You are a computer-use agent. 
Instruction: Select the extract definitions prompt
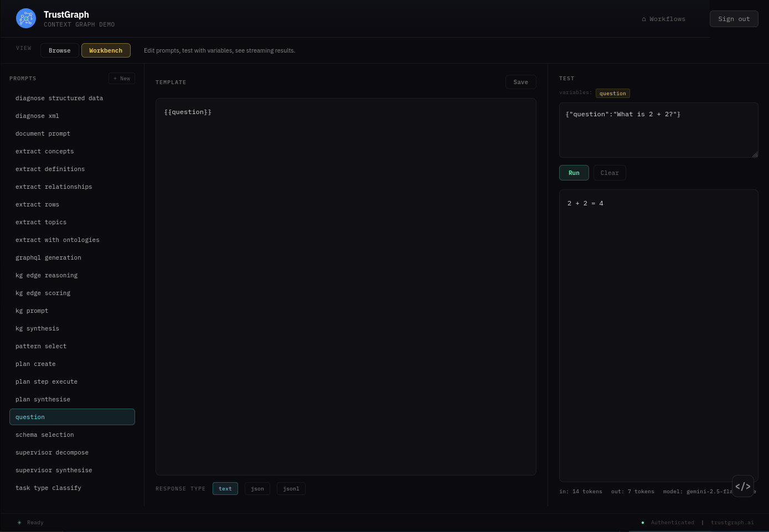[72, 169]
